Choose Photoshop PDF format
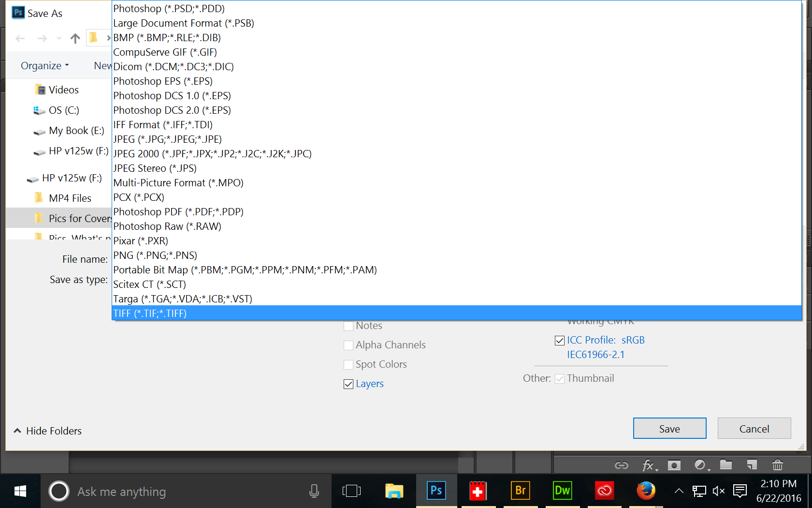This screenshot has height=508, width=812. (x=457, y=212)
